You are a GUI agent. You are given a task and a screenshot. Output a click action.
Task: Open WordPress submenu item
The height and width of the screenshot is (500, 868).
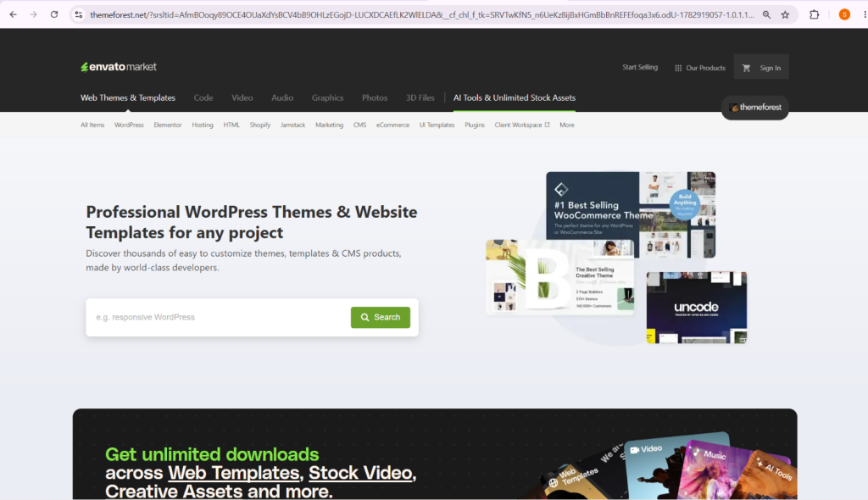(x=129, y=125)
